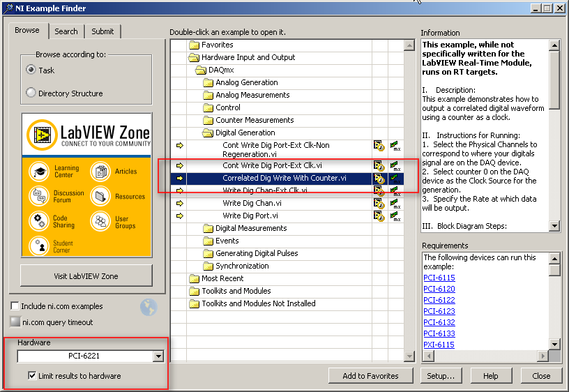
Task: Click Information panel scroll down arrow
Action: click(x=554, y=226)
